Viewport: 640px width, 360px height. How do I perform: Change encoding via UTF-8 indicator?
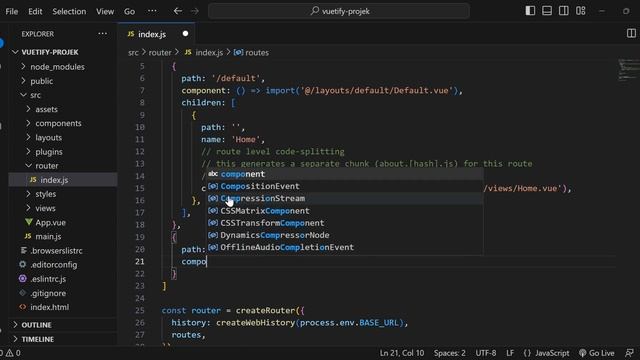[x=485, y=353]
